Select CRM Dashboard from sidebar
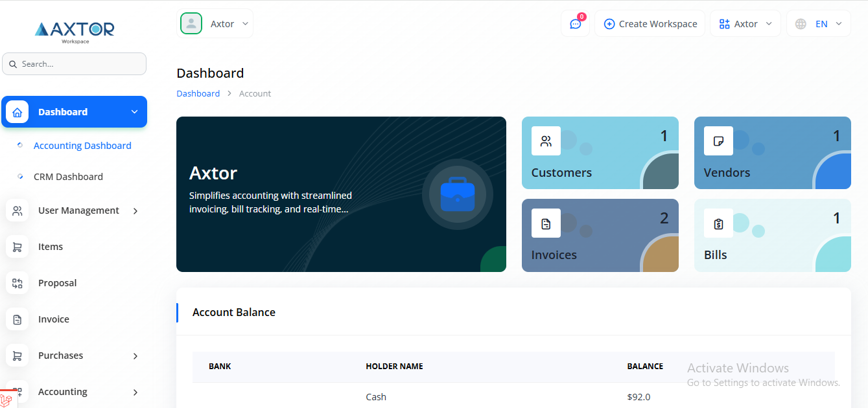Screen dimensions: 868x408 68,177
